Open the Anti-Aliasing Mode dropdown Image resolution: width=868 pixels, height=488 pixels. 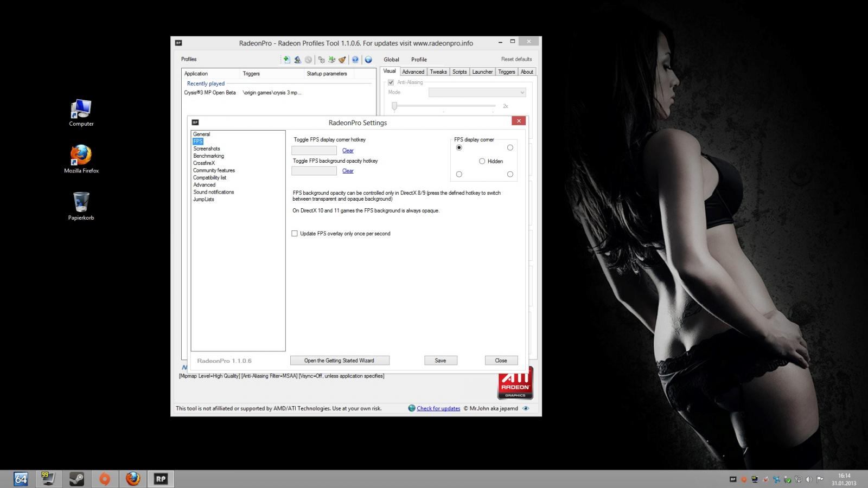477,93
